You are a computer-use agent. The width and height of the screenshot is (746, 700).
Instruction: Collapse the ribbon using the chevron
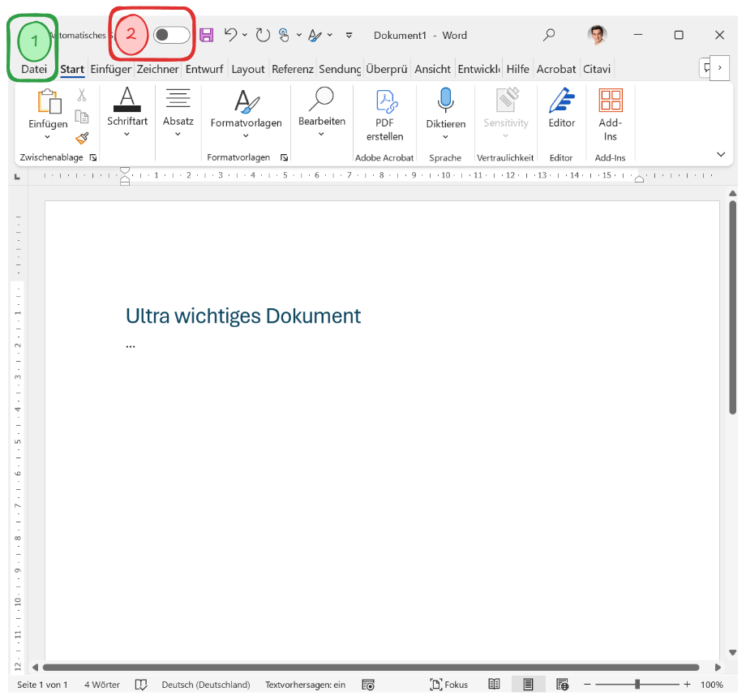720,154
